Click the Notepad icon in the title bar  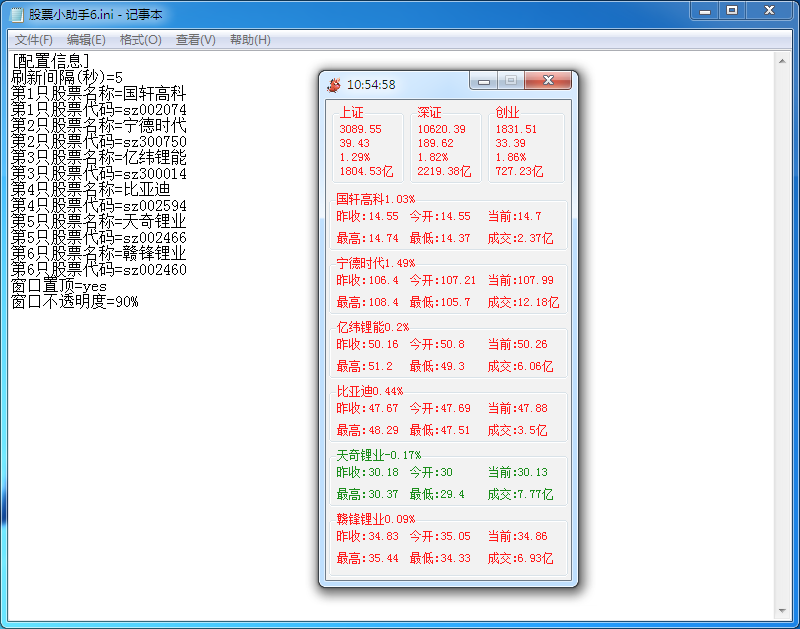(17, 14)
